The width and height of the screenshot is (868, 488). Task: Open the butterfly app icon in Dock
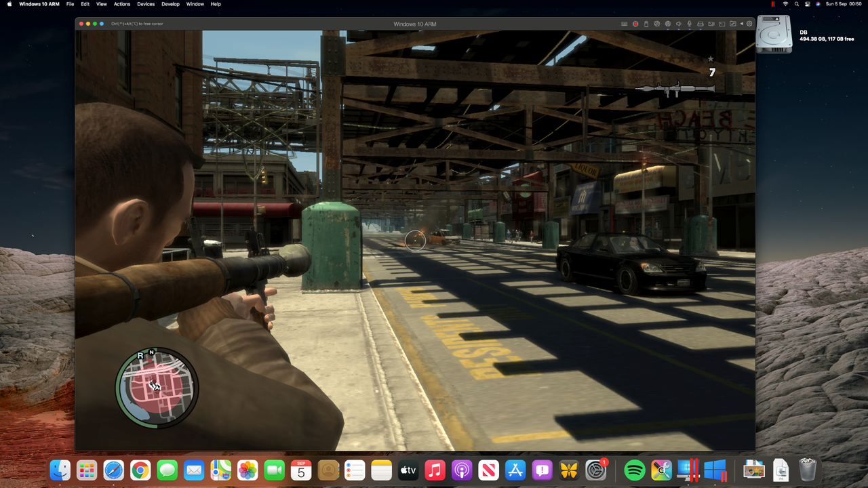[x=568, y=470]
